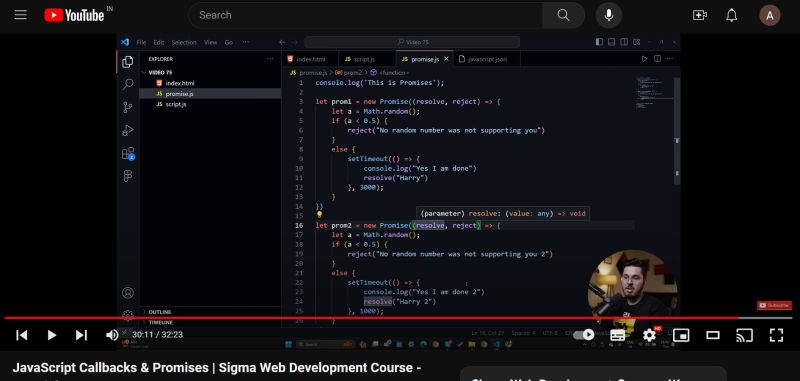
Task: Toggle VS Code primary sidebar layout
Action: coord(599,42)
